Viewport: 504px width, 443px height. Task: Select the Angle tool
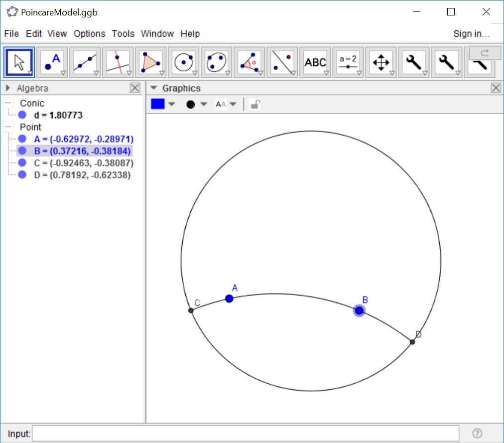click(x=250, y=62)
